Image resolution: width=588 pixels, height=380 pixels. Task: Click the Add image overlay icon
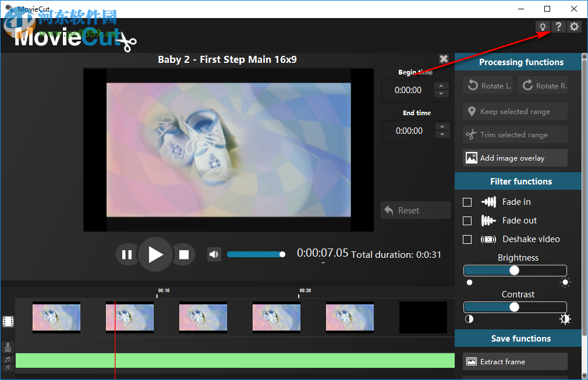470,158
